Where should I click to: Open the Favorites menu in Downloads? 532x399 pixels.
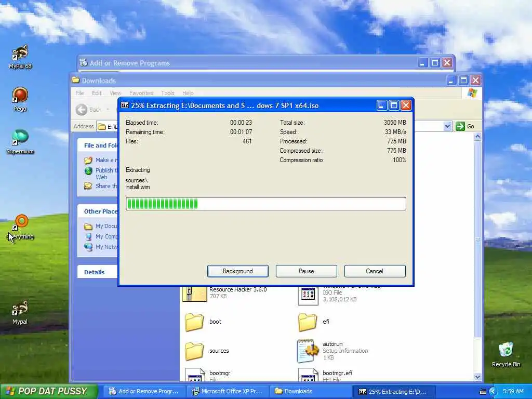point(141,93)
